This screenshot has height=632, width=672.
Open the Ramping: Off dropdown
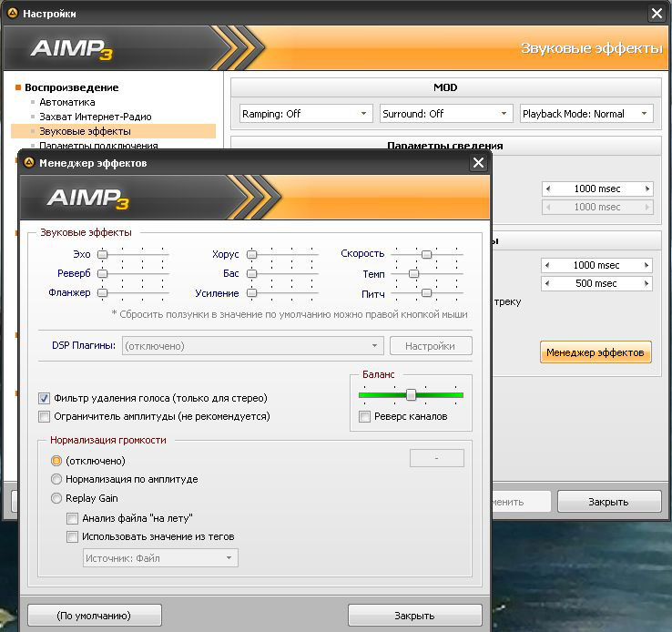pyautogui.click(x=306, y=114)
